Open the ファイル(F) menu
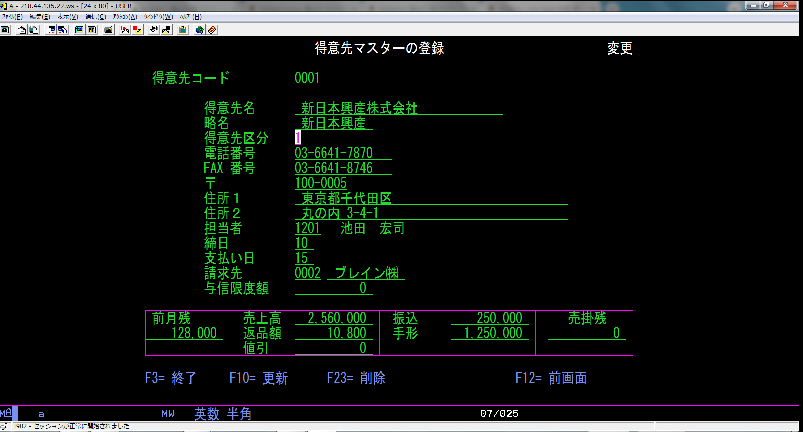This screenshot has width=804, height=432. (x=12, y=17)
